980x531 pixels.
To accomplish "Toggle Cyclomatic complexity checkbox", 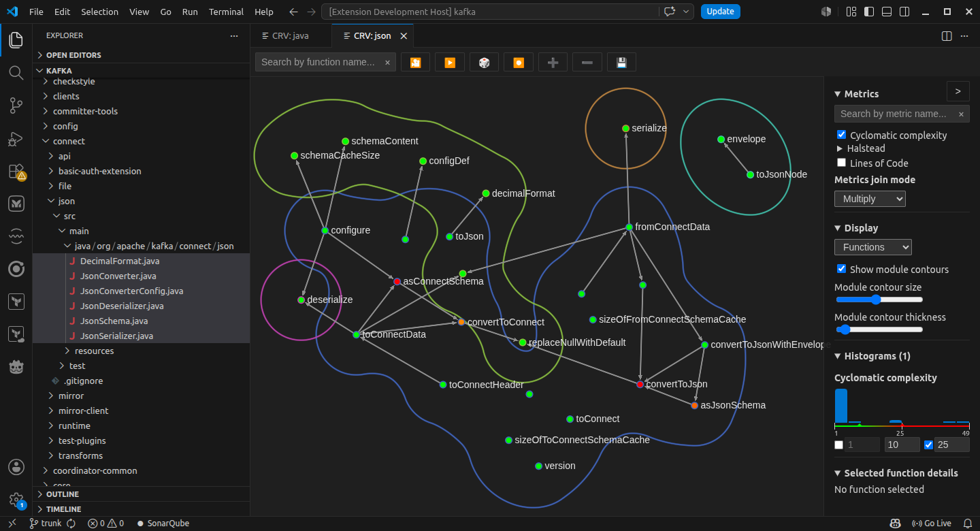I will pos(842,135).
